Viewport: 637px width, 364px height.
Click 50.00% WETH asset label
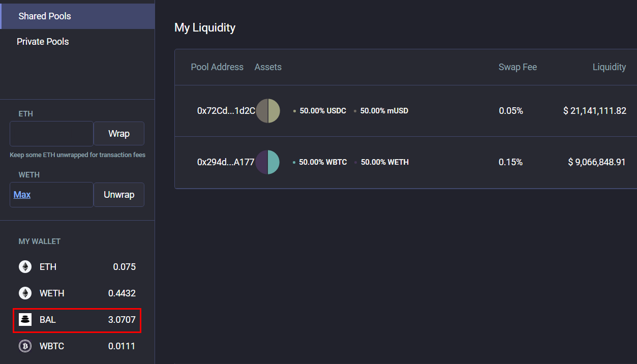click(385, 162)
